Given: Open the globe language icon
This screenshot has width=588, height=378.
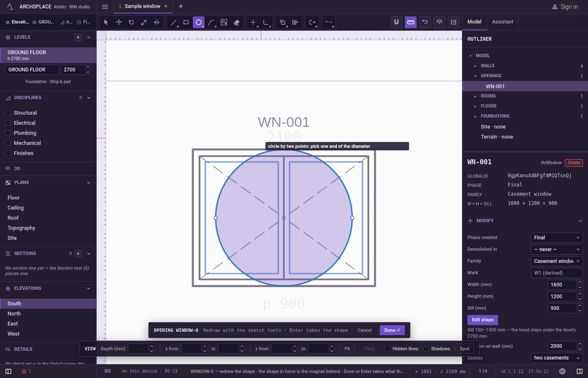Looking at the screenshot, I should click(562, 371).
